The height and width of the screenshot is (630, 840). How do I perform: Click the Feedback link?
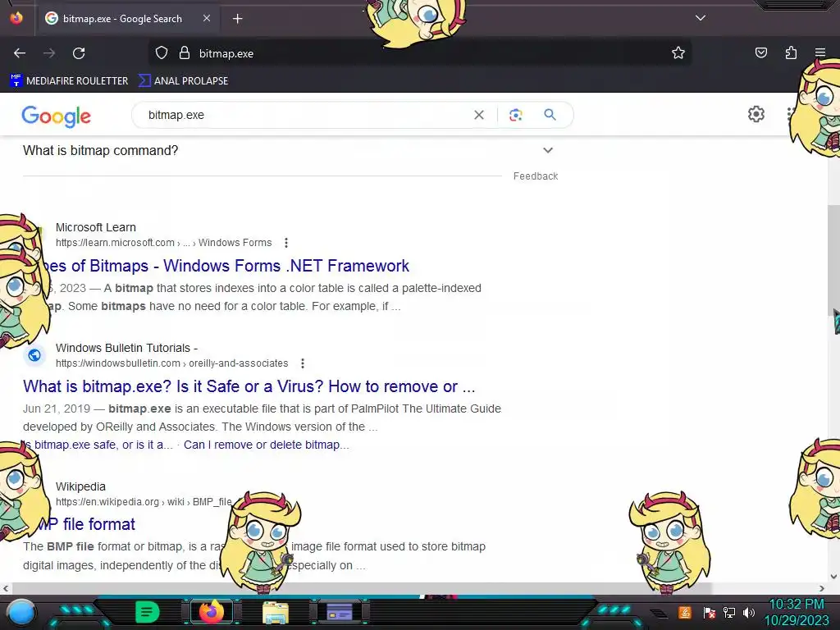tap(535, 176)
